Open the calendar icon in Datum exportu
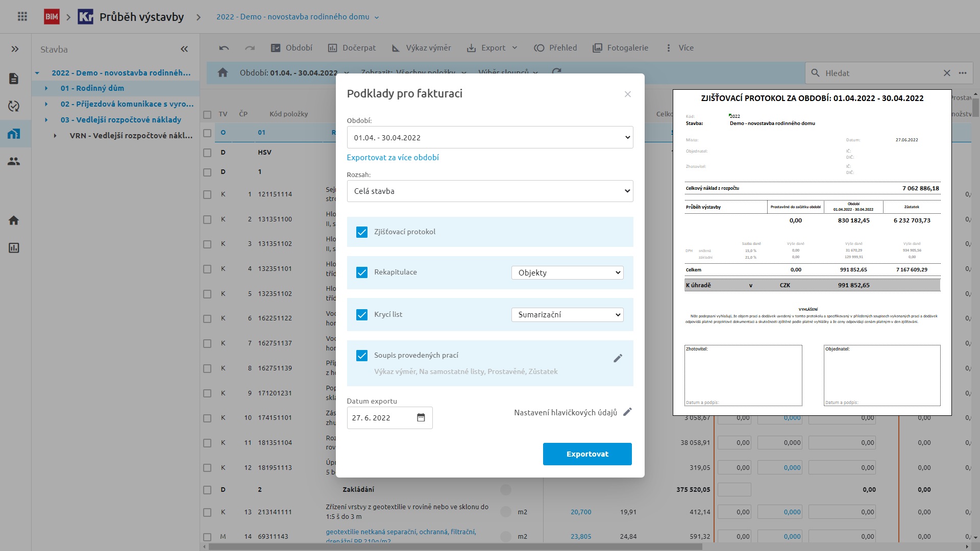The width and height of the screenshot is (980, 551). tap(421, 418)
